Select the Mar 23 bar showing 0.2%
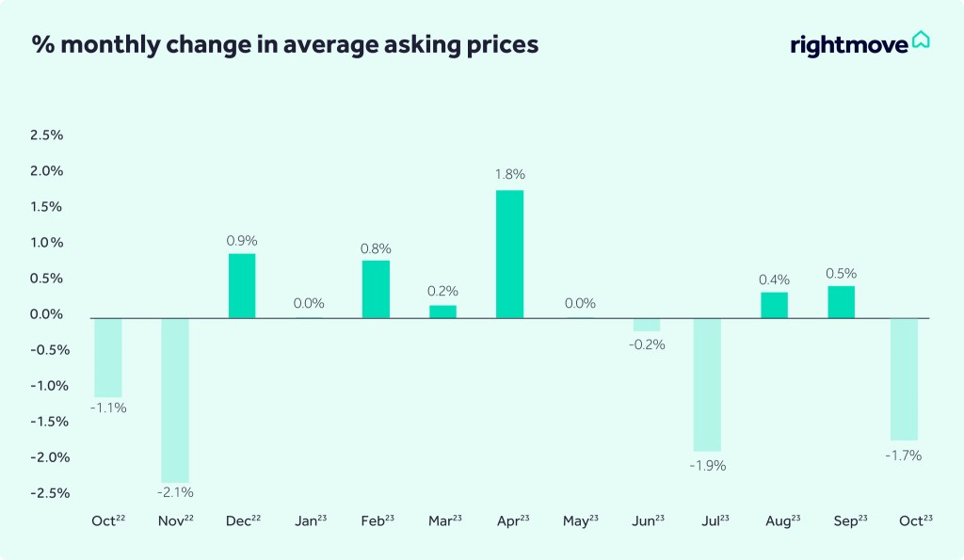The image size is (964, 560). (x=442, y=312)
